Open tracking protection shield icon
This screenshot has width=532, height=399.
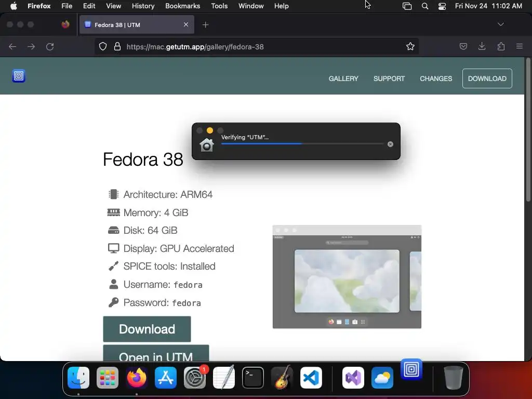point(103,46)
